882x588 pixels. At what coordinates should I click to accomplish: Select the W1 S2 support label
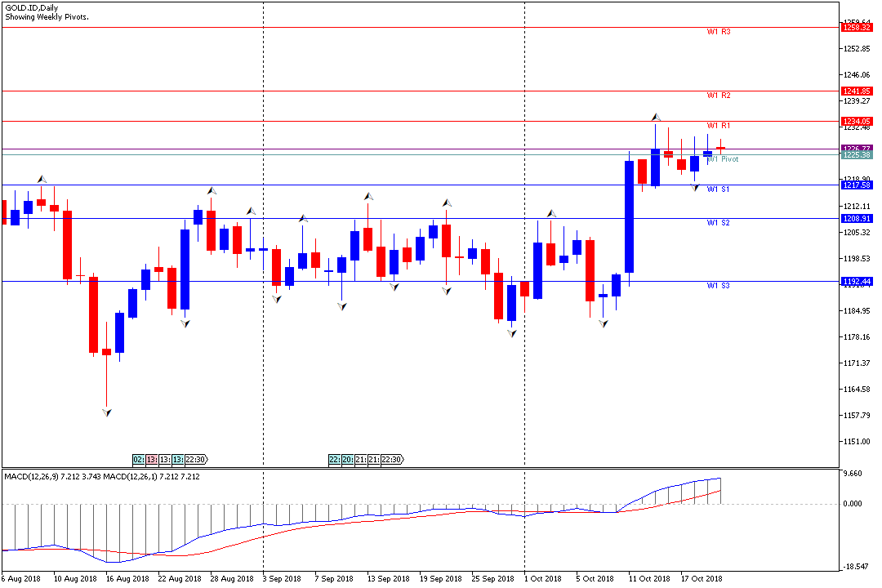(719, 224)
